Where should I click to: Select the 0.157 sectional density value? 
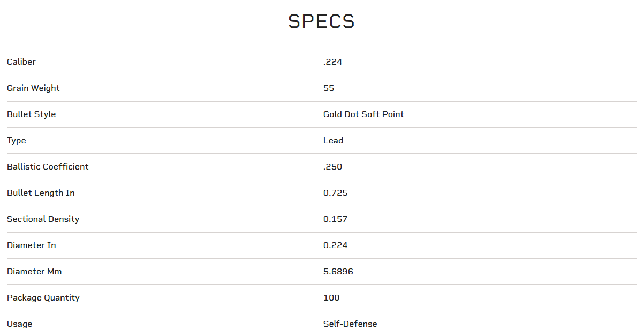(x=335, y=219)
